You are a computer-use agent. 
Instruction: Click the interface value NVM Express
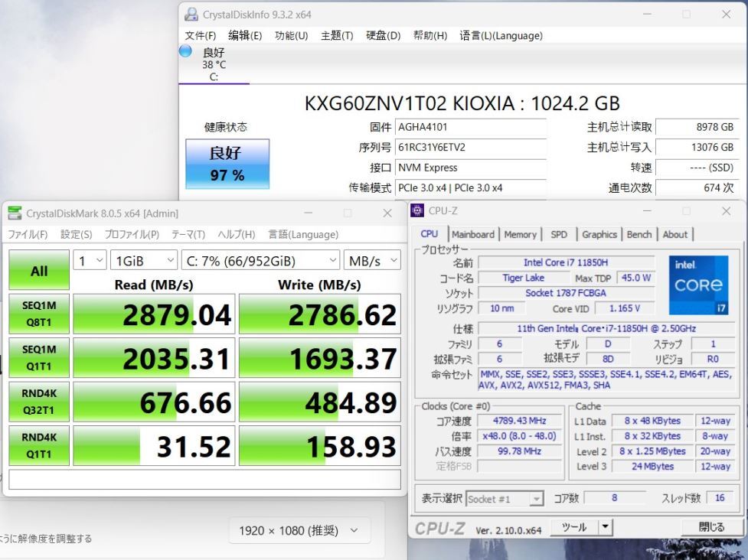point(470,168)
